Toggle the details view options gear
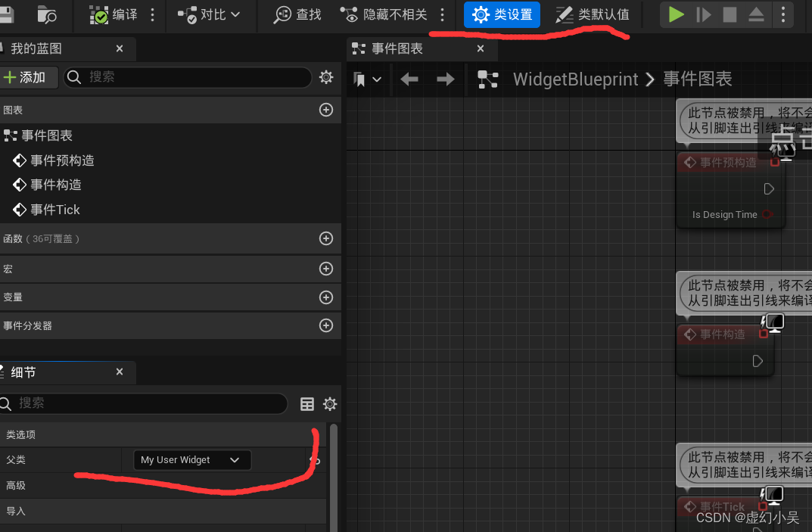 (330, 404)
